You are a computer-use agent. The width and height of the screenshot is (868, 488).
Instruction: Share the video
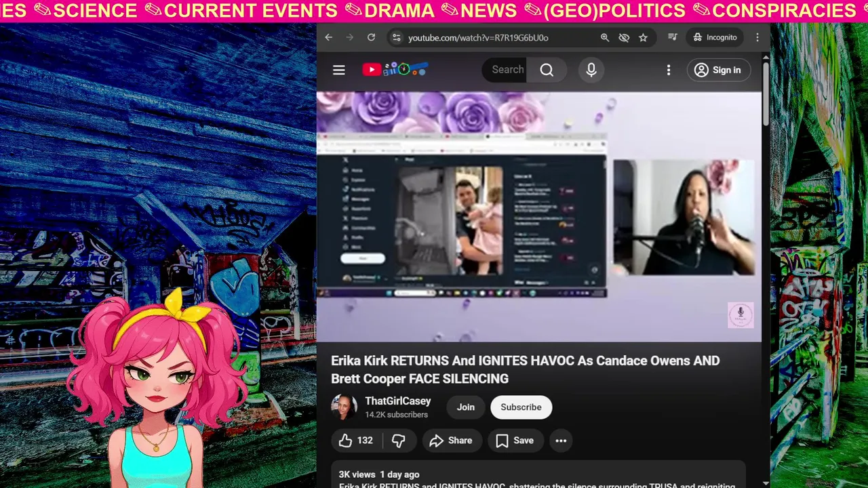pos(451,441)
